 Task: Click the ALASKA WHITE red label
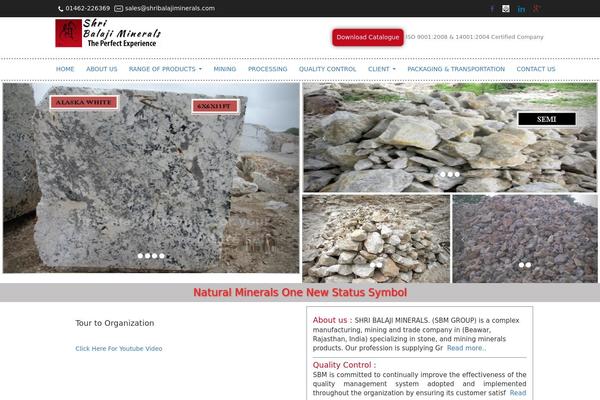pyautogui.click(x=84, y=102)
